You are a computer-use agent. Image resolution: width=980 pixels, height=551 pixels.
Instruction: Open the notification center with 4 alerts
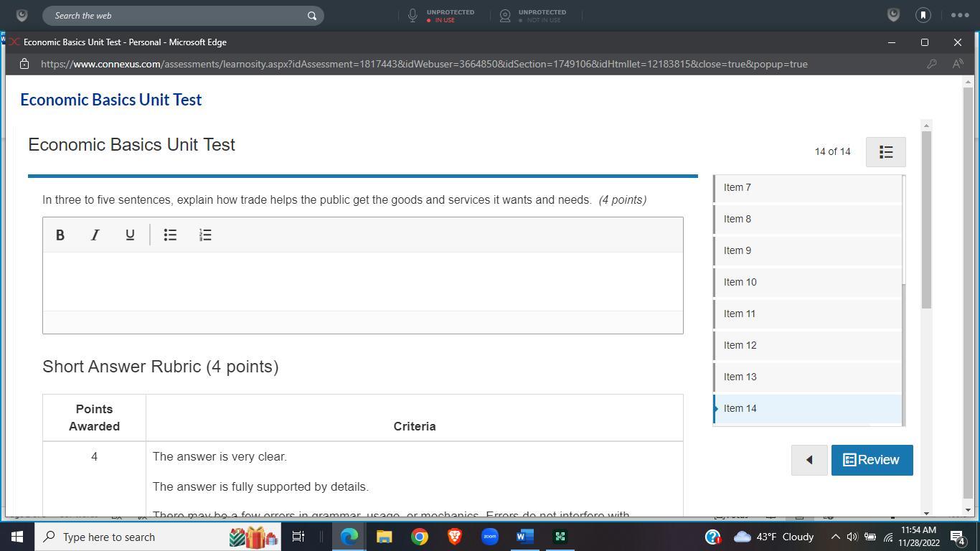tap(958, 537)
